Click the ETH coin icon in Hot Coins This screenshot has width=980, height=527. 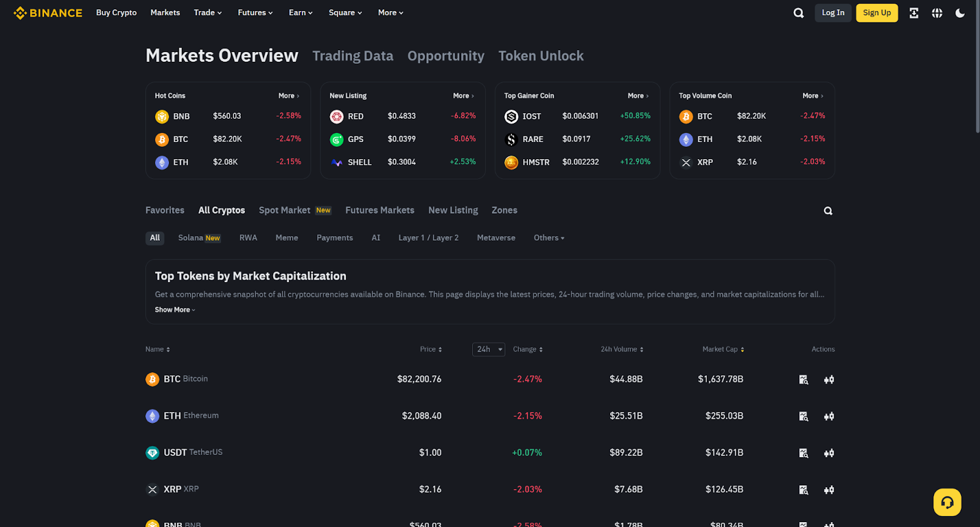click(x=162, y=163)
